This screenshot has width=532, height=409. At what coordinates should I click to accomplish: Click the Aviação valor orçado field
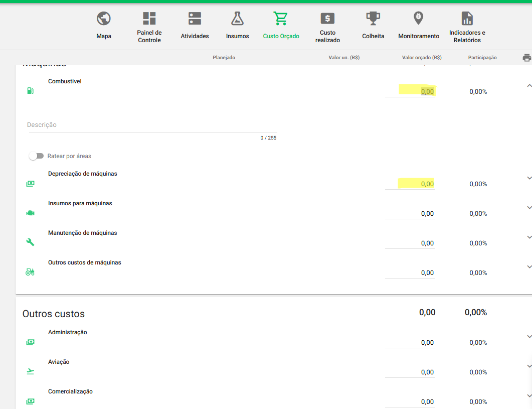[410, 372]
